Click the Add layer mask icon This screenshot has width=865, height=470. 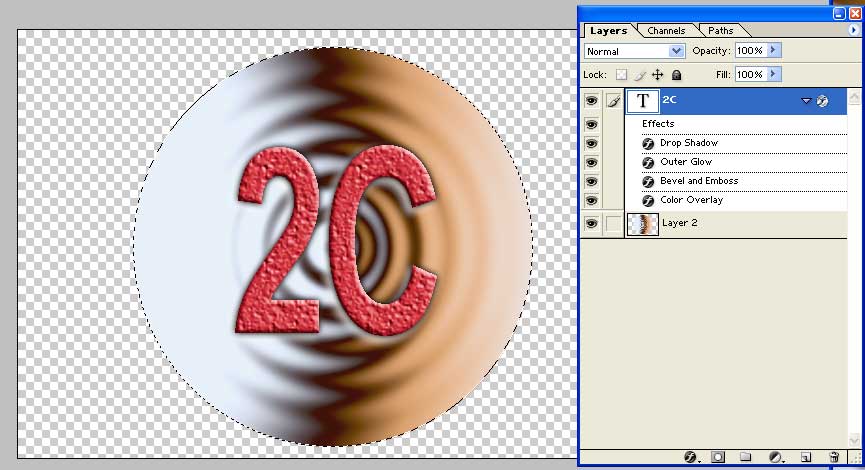[x=717, y=457]
